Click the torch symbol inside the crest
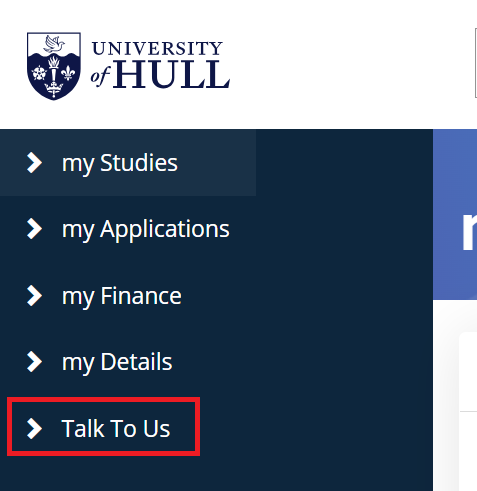Image resolution: width=477 pixels, height=491 pixels. click(x=54, y=68)
